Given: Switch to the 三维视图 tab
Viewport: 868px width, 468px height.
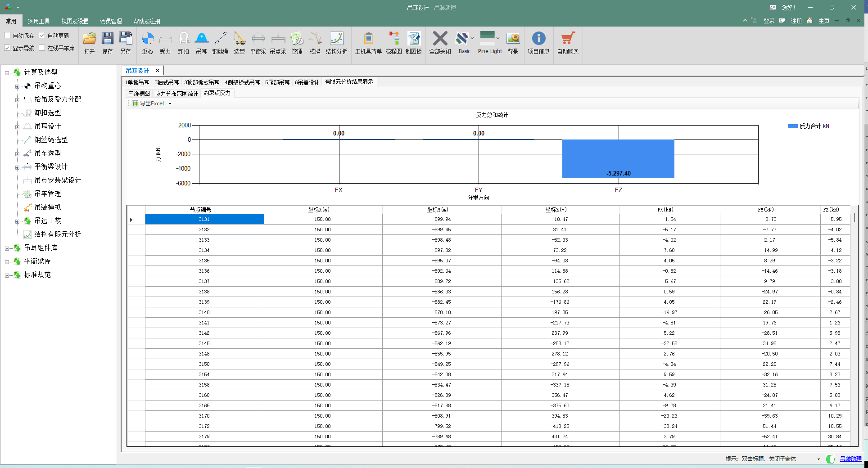Looking at the screenshot, I should click(139, 94).
